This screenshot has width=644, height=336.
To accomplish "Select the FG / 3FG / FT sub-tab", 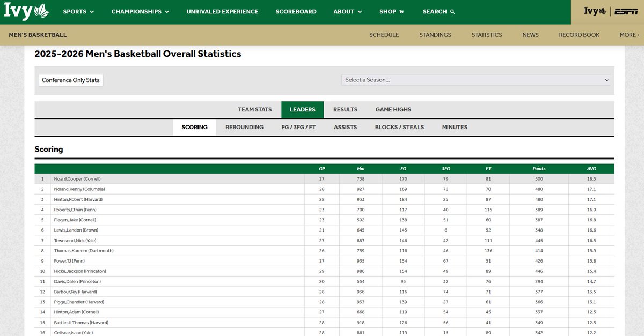I will 298,127.
